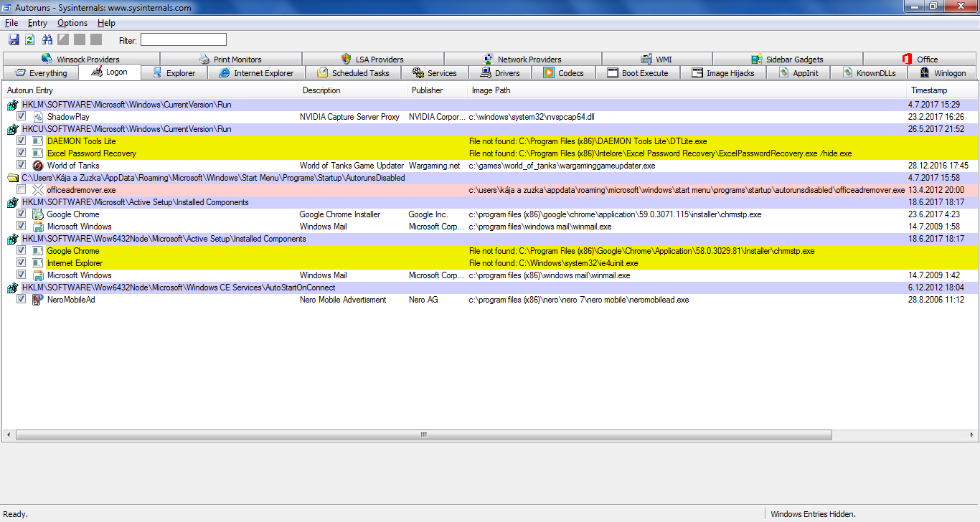Click first Google Chrome installer icon

(38, 214)
